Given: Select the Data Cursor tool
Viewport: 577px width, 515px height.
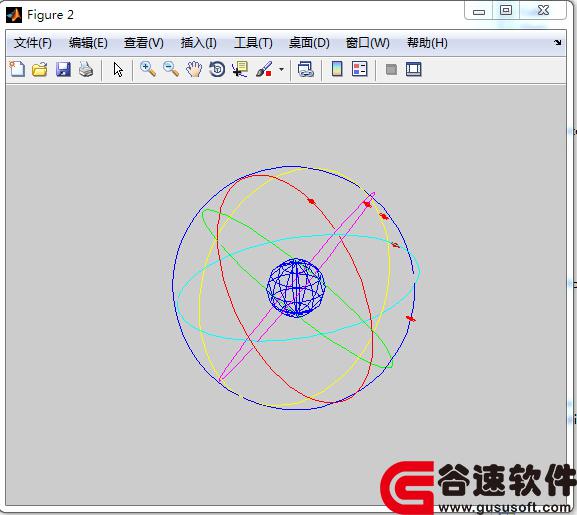Looking at the screenshot, I should point(240,69).
